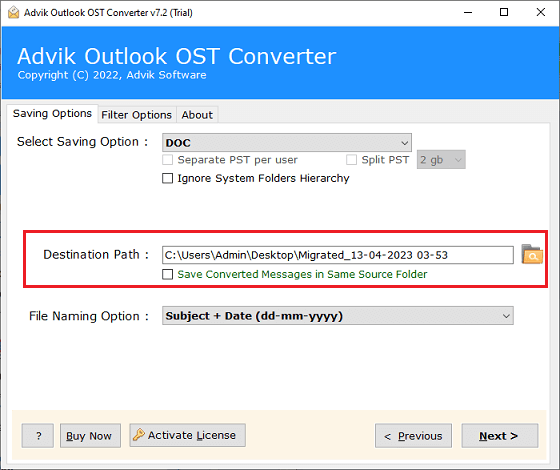Click inside the Destination Path text field
The height and width of the screenshot is (470, 560).
(338, 255)
